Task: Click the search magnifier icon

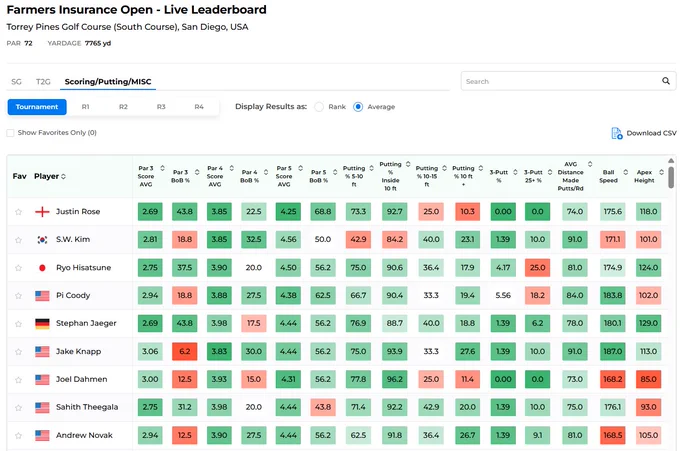Action: coord(666,81)
